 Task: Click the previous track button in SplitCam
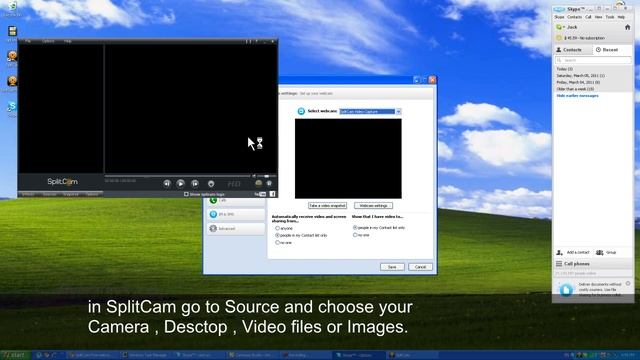pos(167,184)
